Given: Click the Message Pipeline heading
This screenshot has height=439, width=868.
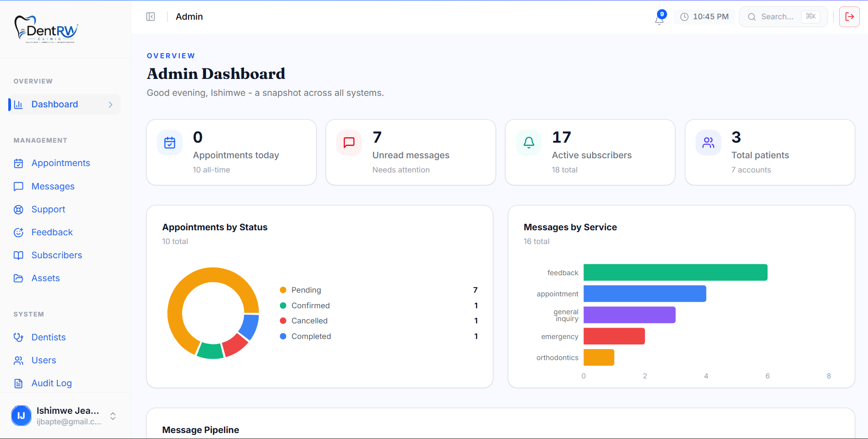Looking at the screenshot, I should click(200, 430).
